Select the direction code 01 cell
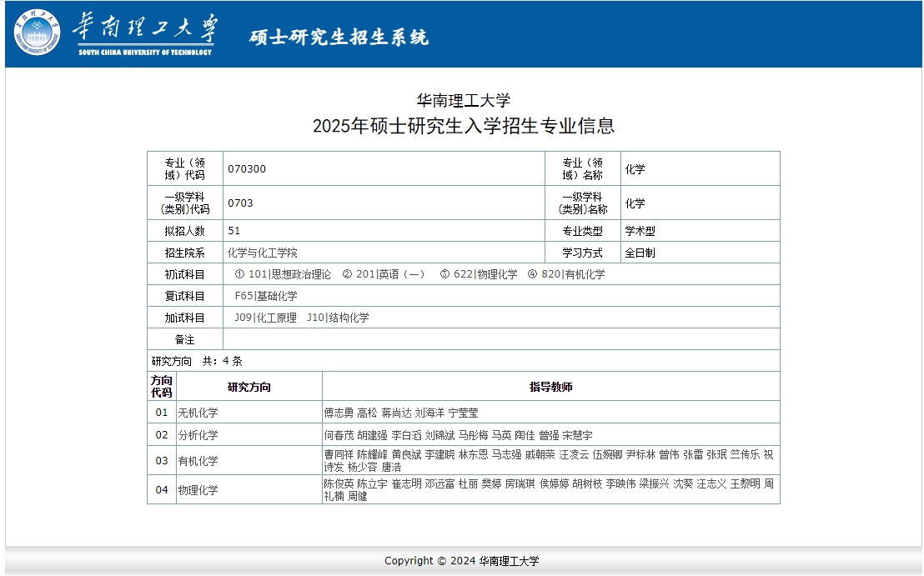Viewport: 924px width, 576px height. pos(162,413)
